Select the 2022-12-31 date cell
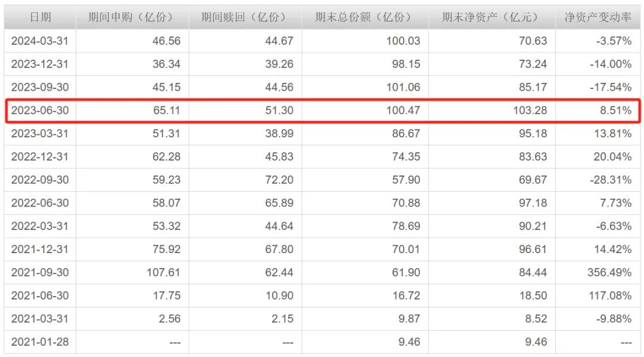 (x=40, y=157)
